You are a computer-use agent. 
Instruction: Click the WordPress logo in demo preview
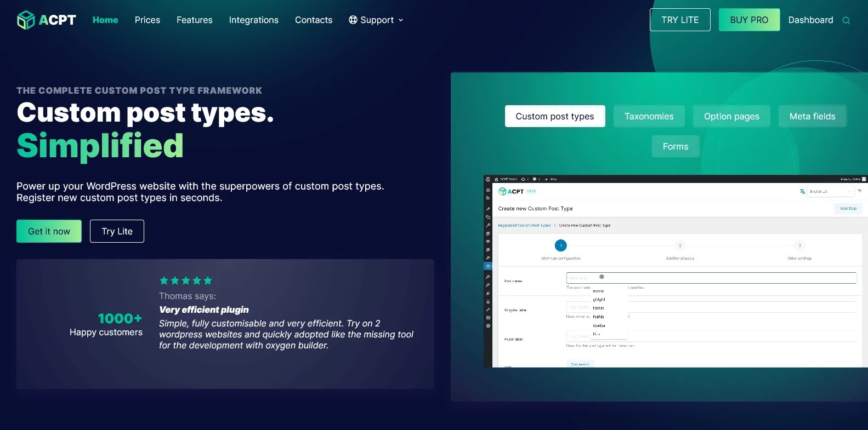[488, 179]
